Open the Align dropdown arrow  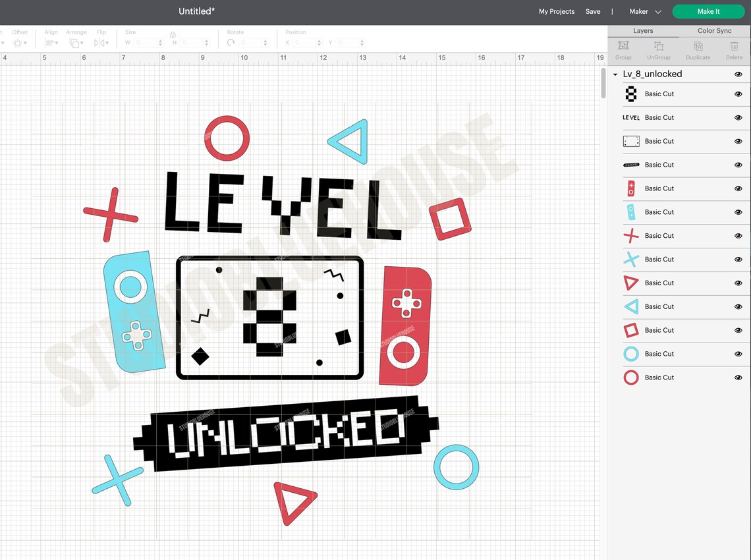(x=57, y=42)
